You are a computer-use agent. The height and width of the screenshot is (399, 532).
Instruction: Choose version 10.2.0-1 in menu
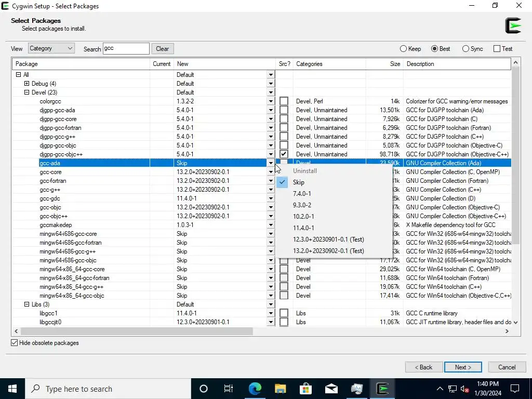click(334, 217)
